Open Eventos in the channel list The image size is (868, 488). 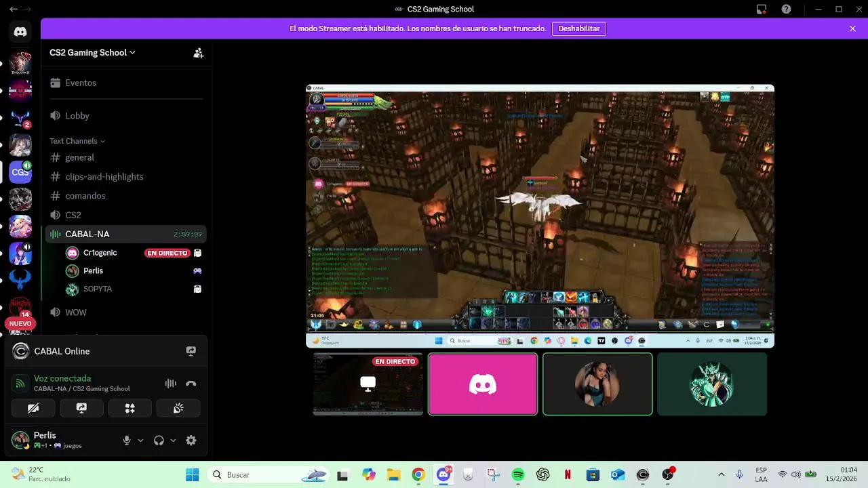pyautogui.click(x=126, y=83)
